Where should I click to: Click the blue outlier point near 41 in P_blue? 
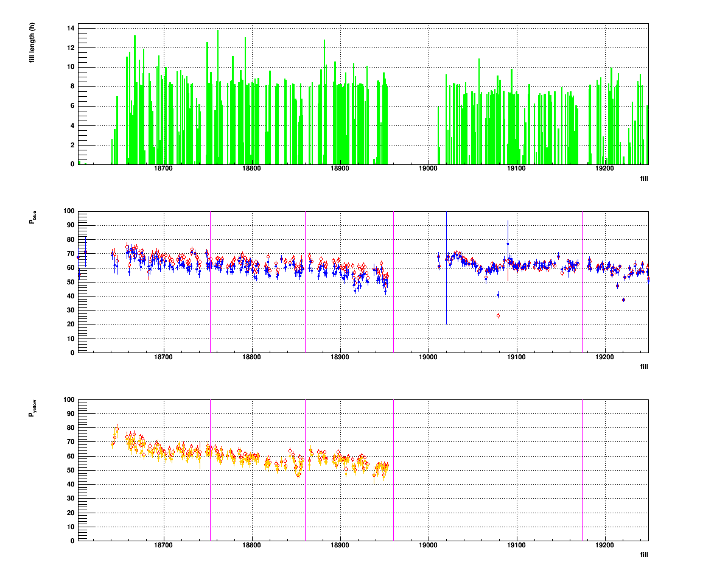(498, 295)
